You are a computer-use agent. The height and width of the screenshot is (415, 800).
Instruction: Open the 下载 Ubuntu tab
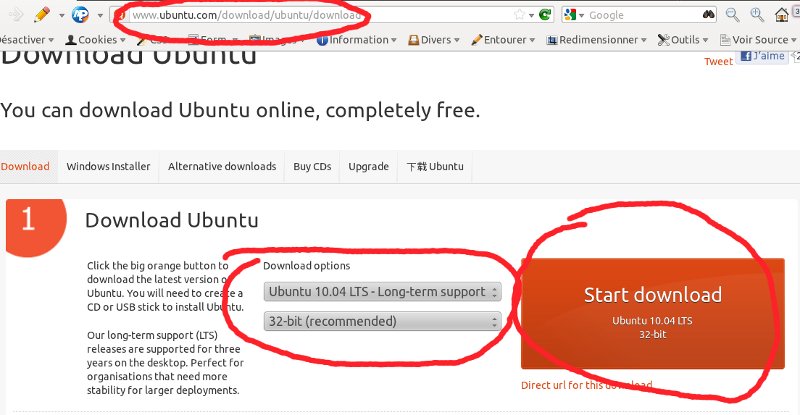pos(435,166)
